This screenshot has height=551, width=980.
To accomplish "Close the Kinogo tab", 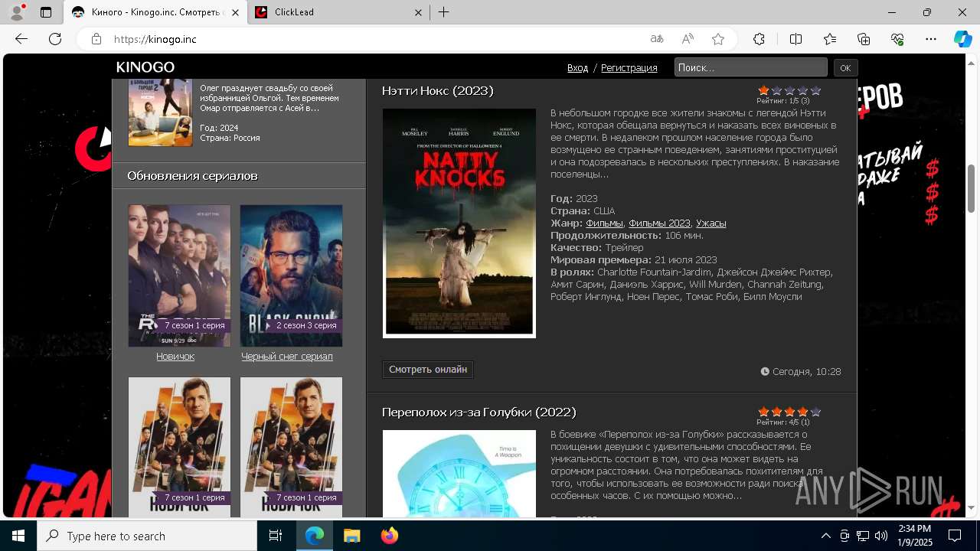I will [x=235, y=12].
